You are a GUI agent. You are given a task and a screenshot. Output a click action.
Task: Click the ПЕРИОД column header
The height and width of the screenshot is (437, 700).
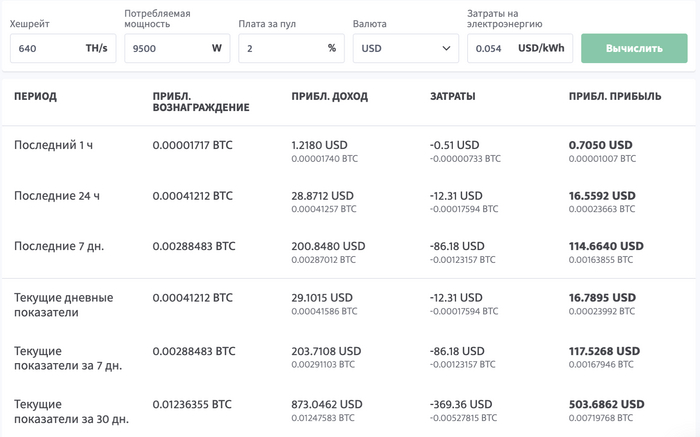click(35, 97)
